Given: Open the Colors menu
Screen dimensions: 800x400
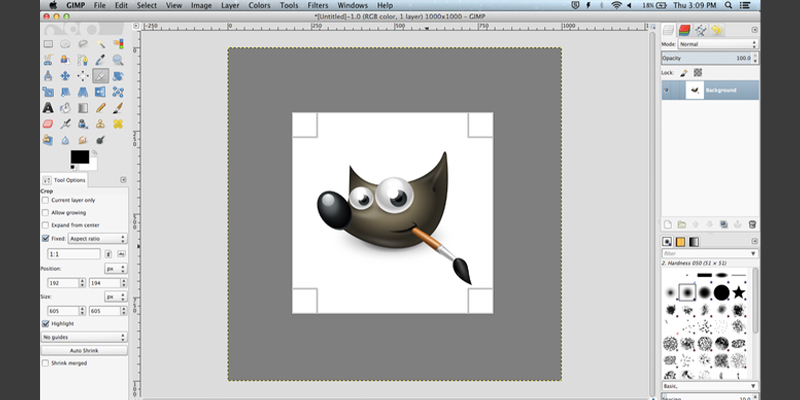Looking at the screenshot, I should pyautogui.click(x=259, y=5).
